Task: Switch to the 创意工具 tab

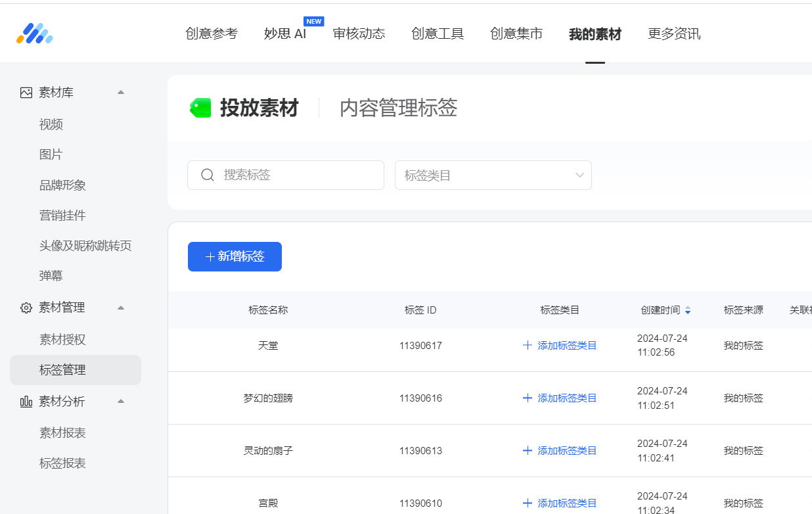Action: (438, 34)
